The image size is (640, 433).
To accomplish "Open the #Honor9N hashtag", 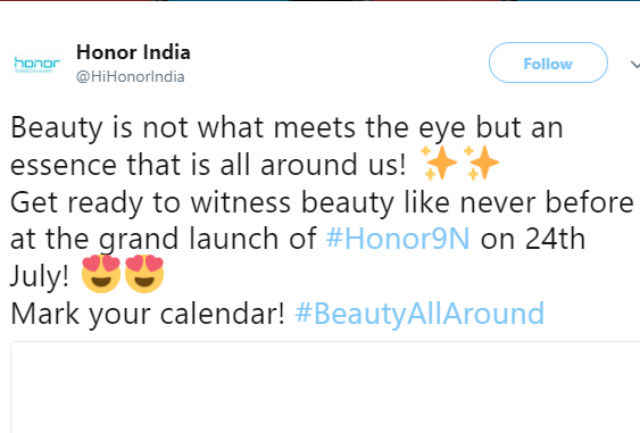I will [398, 239].
